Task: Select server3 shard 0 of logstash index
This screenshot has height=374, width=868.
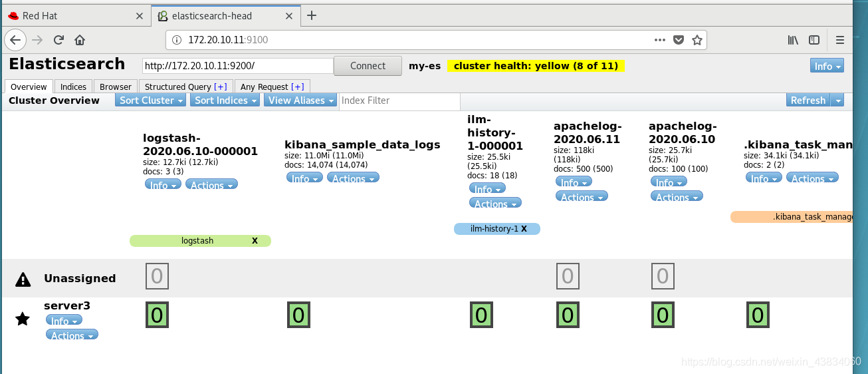Action: tap(157, 315)
